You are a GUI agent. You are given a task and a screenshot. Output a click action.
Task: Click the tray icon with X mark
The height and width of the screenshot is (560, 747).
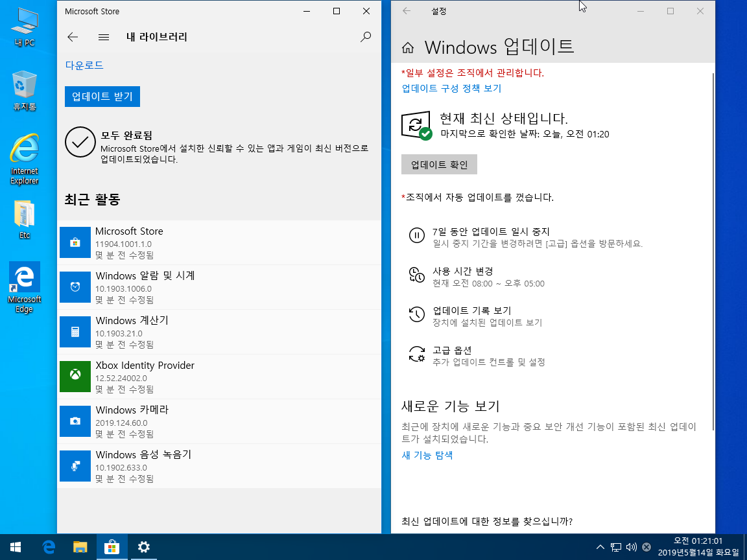click(646, 547)
